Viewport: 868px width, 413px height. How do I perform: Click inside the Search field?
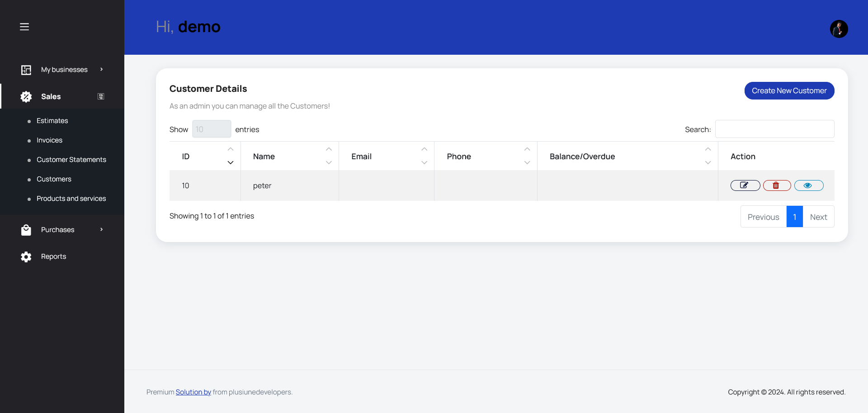(x=774, y=129)
